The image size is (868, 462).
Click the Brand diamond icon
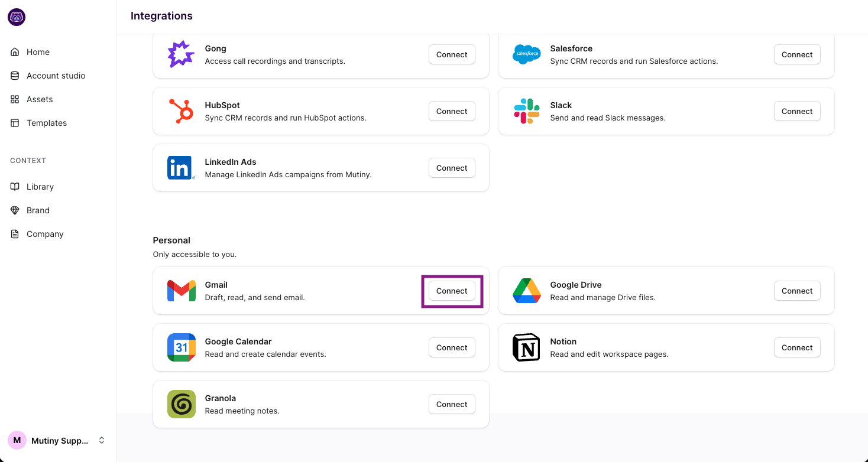[15, 210]
